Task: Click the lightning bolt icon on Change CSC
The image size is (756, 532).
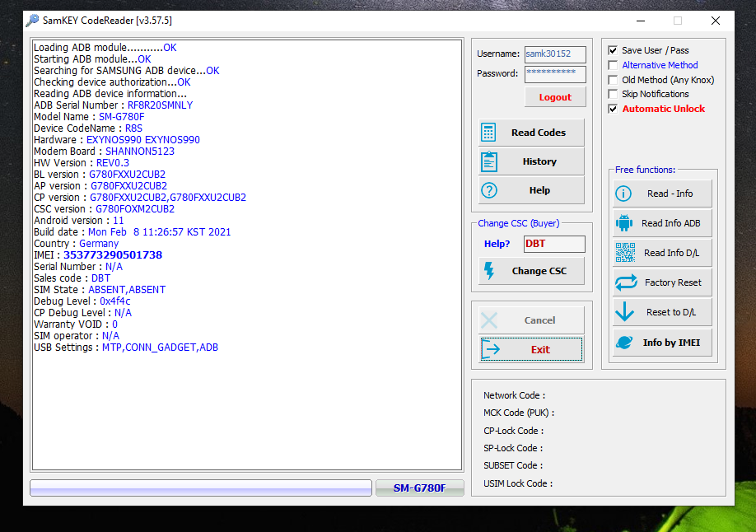Action: pyautogui.click(x=489, y=271)
